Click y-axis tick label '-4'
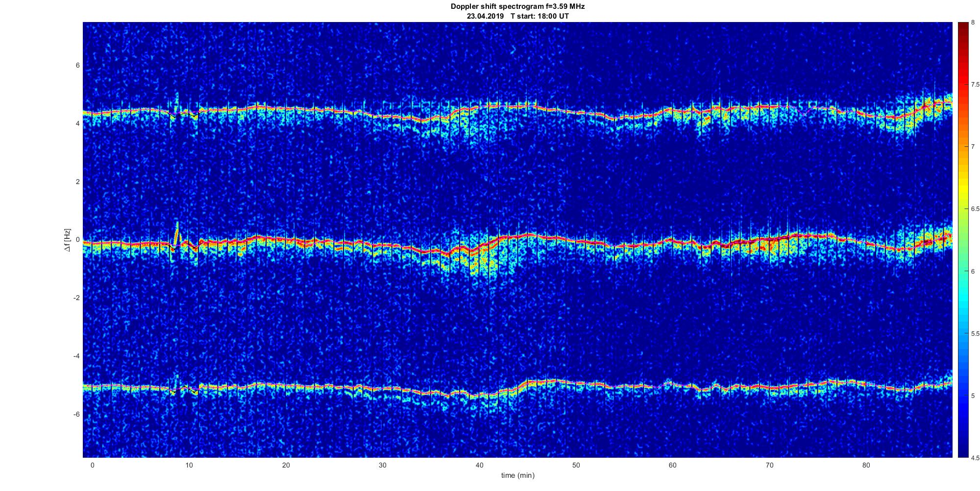The width and height of the screenshot is (980, 491). pos(76,356)
